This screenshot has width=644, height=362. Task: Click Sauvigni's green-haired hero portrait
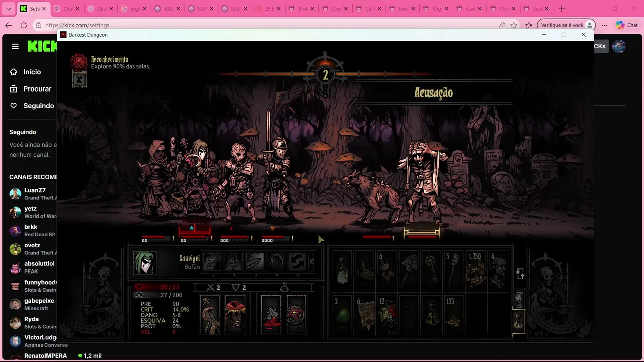[x=145, y=262]
